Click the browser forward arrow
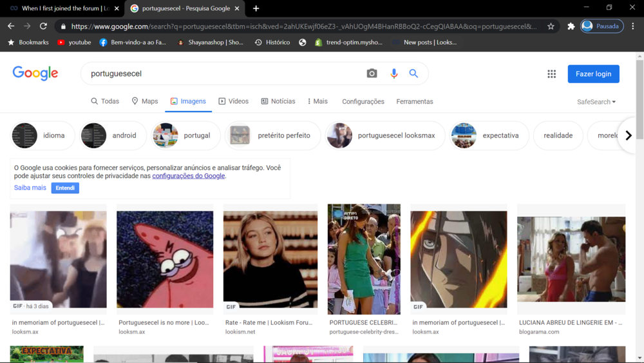 coord(27,26)
